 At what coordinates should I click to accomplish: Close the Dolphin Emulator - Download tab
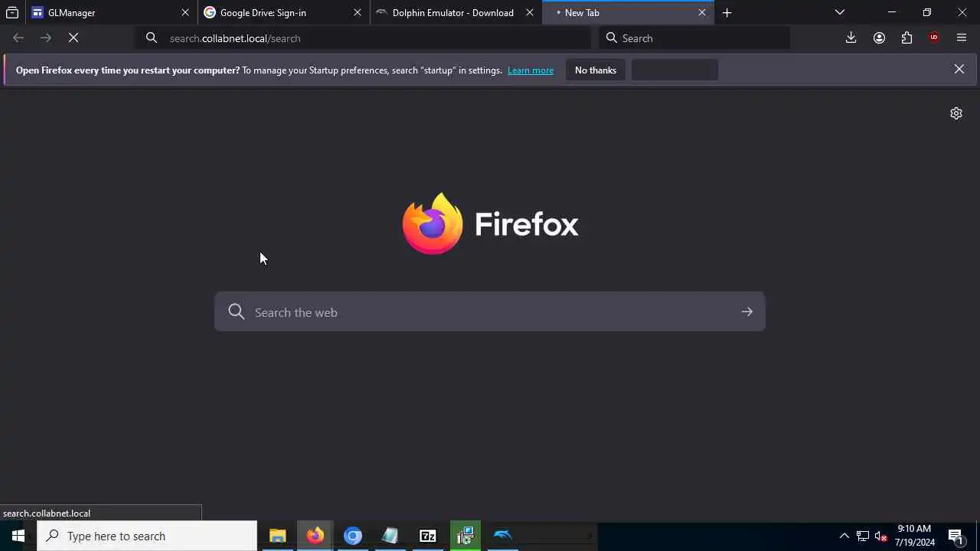click(x=529, y=12)
